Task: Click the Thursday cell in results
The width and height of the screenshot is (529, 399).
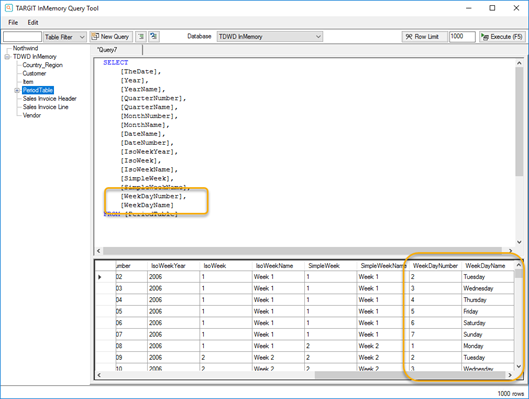Action: 488,300
